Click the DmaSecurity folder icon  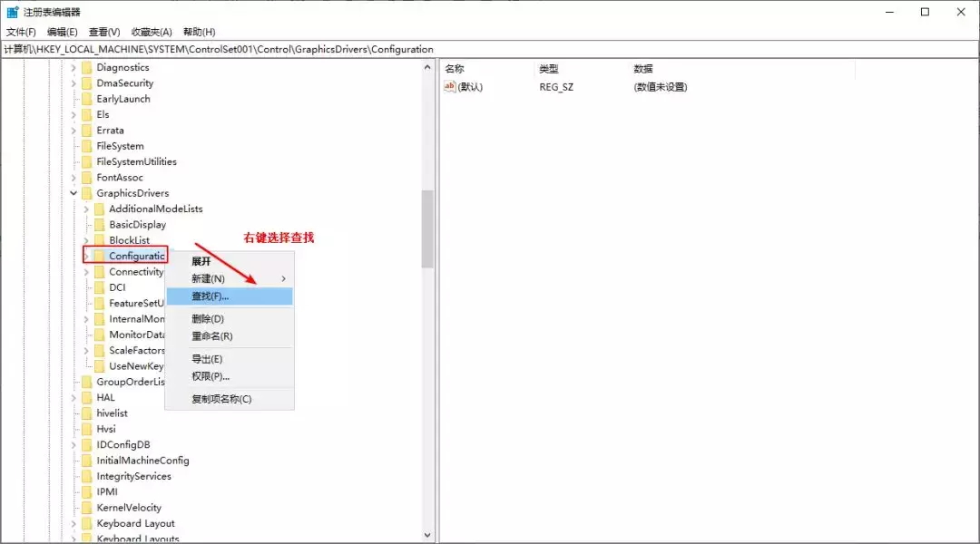(87, 83)
